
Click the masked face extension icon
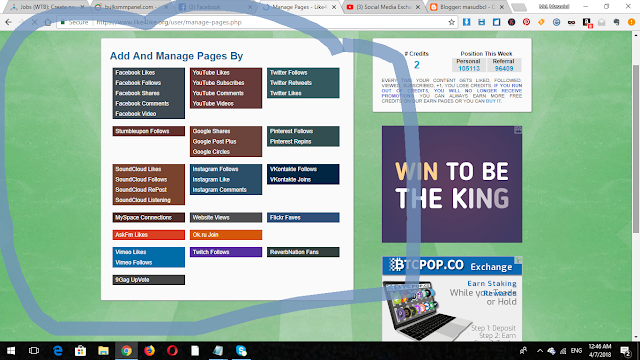coord(571,22)
